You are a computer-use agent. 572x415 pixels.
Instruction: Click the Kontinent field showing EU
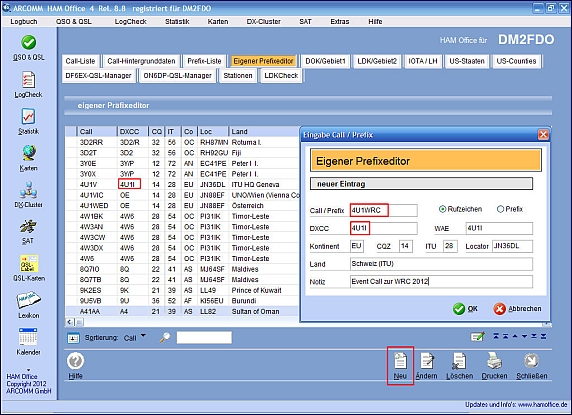(x=356, y=246)
